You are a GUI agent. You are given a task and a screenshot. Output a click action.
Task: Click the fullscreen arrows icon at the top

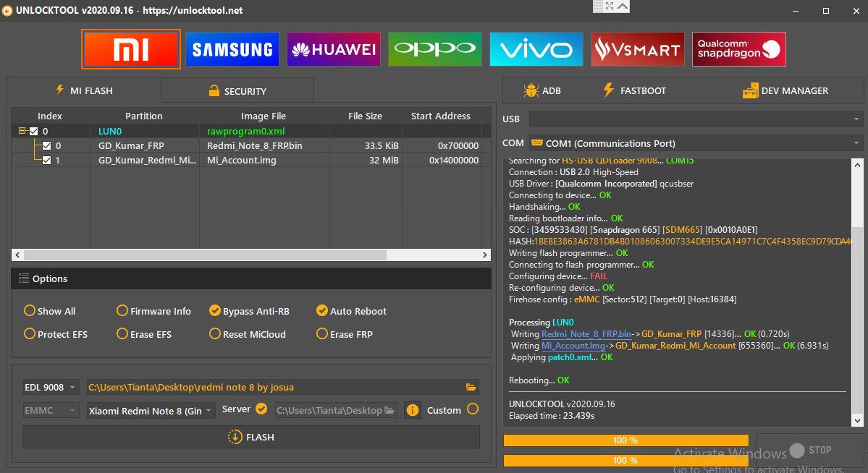point(610,6)
